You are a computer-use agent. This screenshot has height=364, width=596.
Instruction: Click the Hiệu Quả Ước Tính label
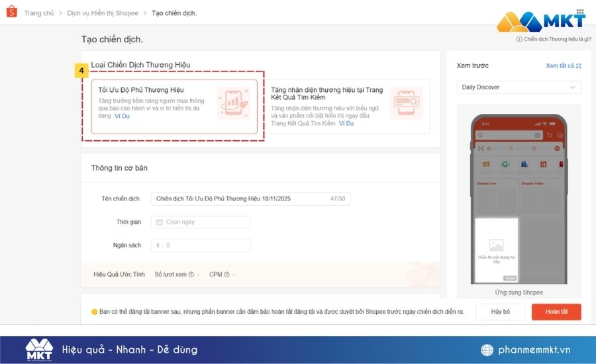pos(119,275)
